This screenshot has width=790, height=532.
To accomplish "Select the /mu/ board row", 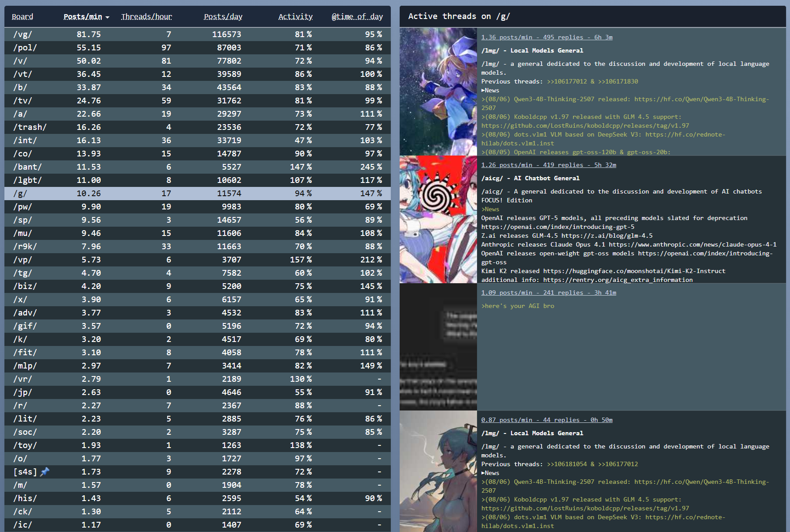I will click(x=198, y=233).
